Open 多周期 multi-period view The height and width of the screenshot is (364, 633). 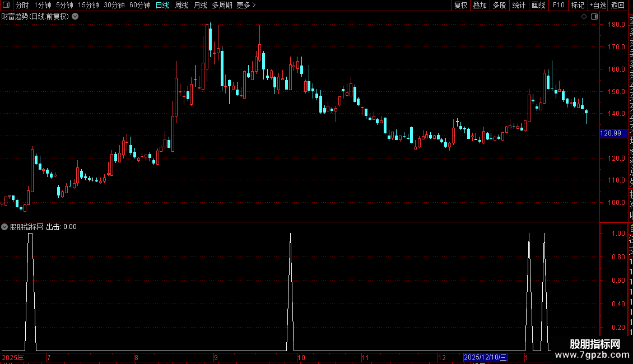(222, 5)
